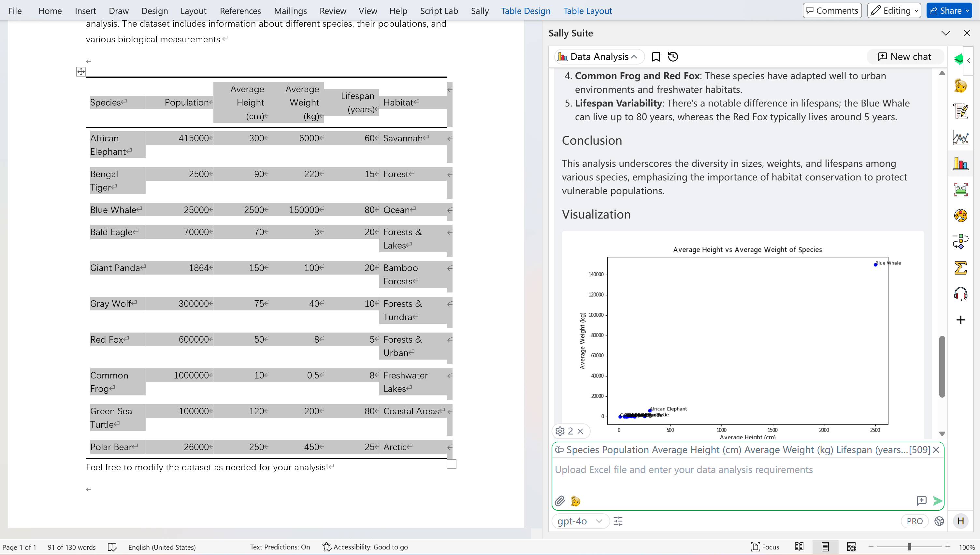This screenshot has width=980, height=555.
Task: Click the scatter plot visualization image
Action: point(742,335)
